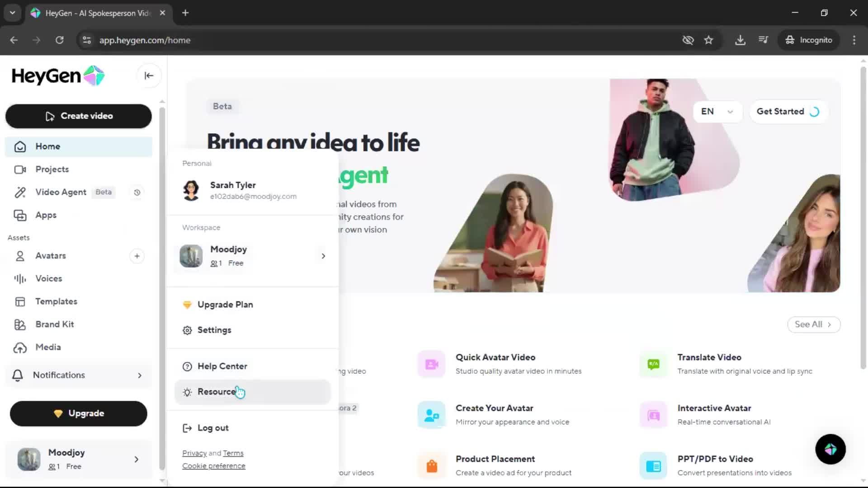Click the Sarah Tyler profile avatar
This screenshot has height=488, width=868.
coord(191,190)
